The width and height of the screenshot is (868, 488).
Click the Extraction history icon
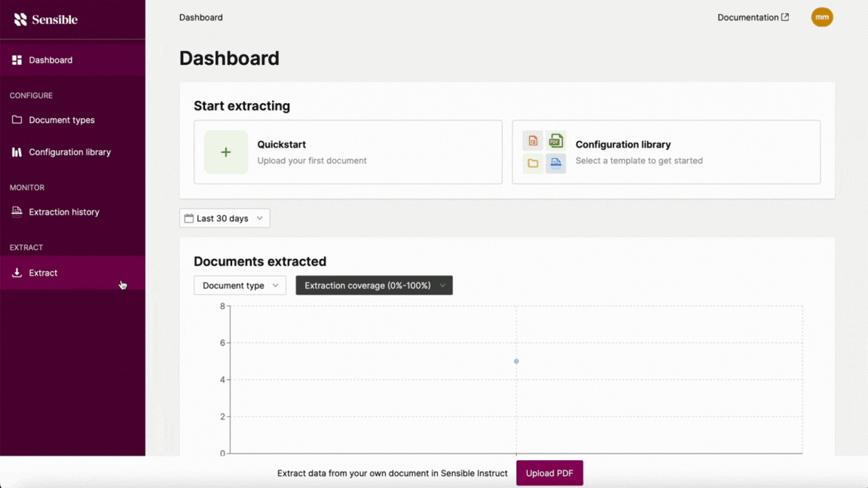tap(17, 212)
